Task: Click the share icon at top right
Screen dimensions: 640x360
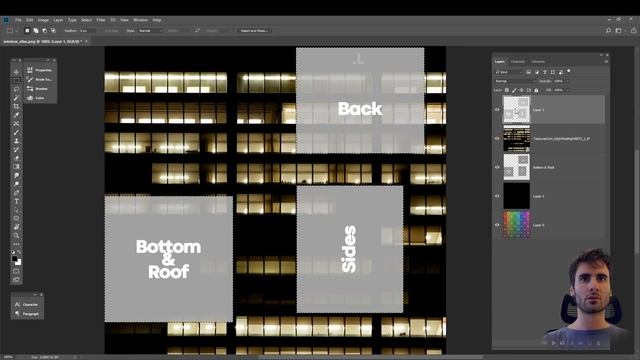Action: point(633,31)
